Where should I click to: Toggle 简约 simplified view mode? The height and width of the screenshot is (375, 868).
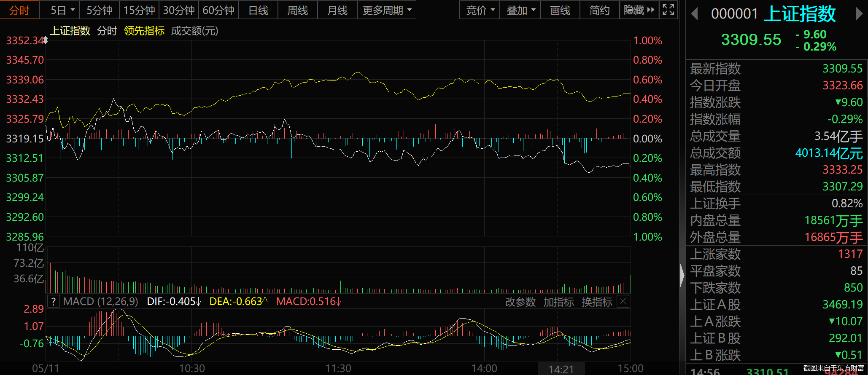(x=599, y=10)
